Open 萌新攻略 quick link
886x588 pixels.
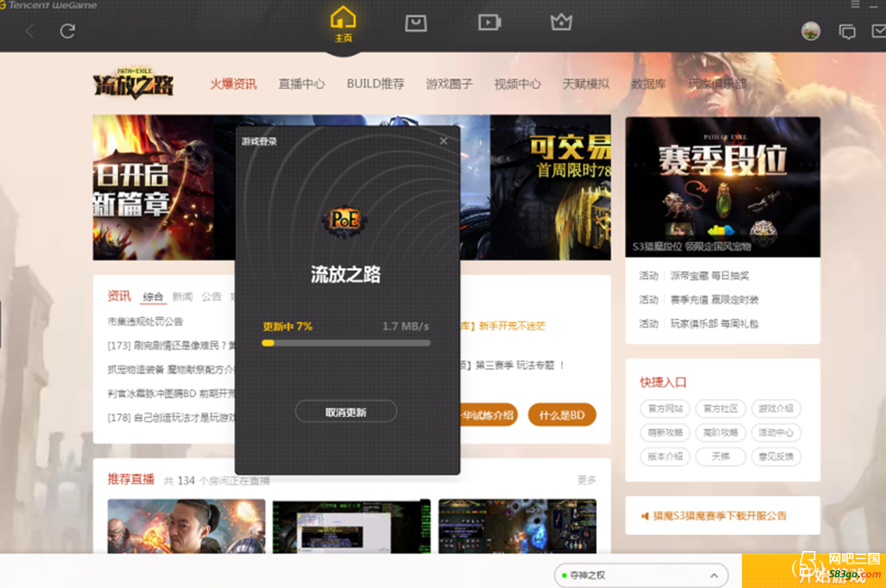point(665,432)
